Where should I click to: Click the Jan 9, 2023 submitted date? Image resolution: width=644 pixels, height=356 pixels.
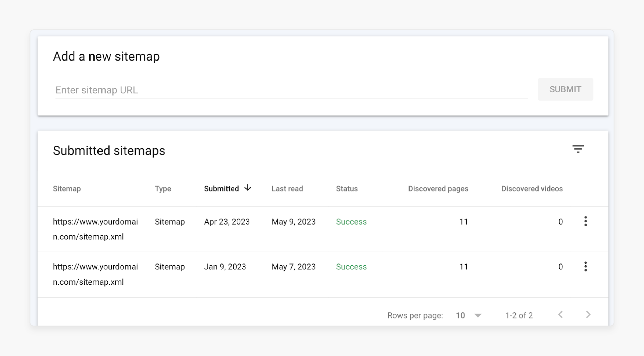click(225, 267)
